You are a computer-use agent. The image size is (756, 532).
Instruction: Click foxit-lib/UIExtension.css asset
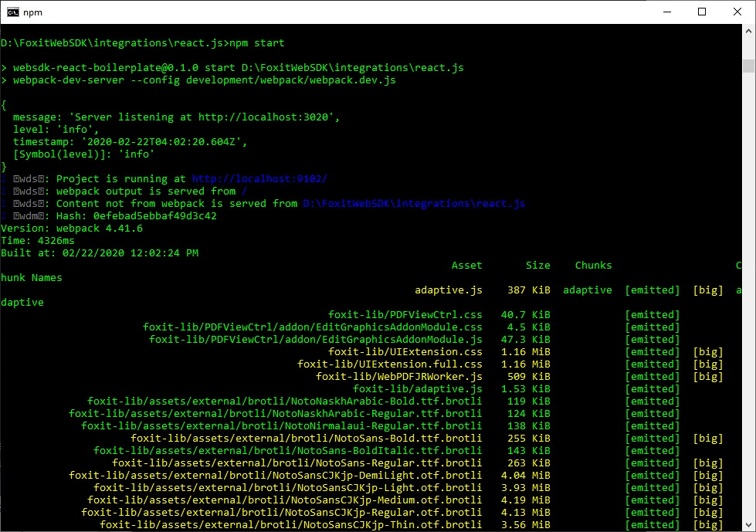tap(405, 352)
